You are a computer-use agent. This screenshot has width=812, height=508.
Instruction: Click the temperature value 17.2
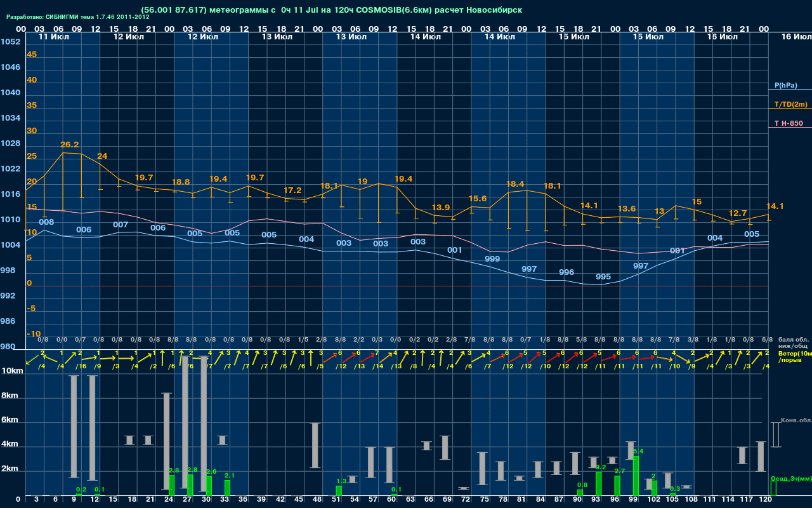pos(292,190)
